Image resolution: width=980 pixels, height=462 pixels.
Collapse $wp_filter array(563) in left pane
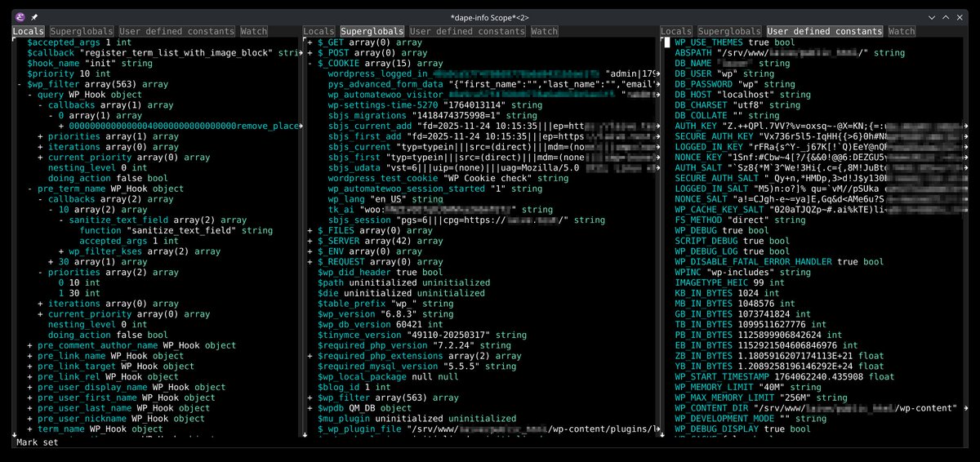19,84
